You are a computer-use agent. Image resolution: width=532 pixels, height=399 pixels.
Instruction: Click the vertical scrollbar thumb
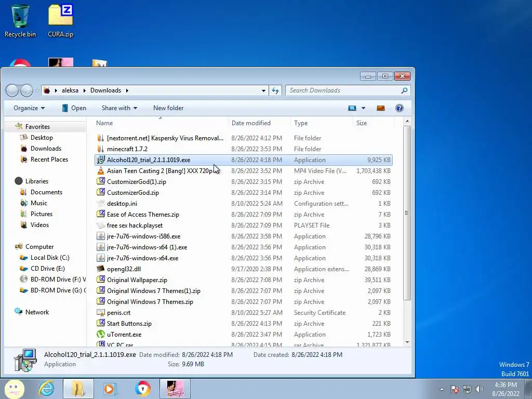[407, 213]
